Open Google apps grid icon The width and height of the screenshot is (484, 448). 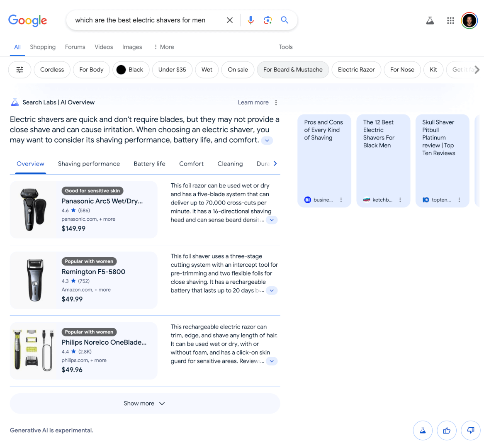pyautogui.click(x=450, y=21)
